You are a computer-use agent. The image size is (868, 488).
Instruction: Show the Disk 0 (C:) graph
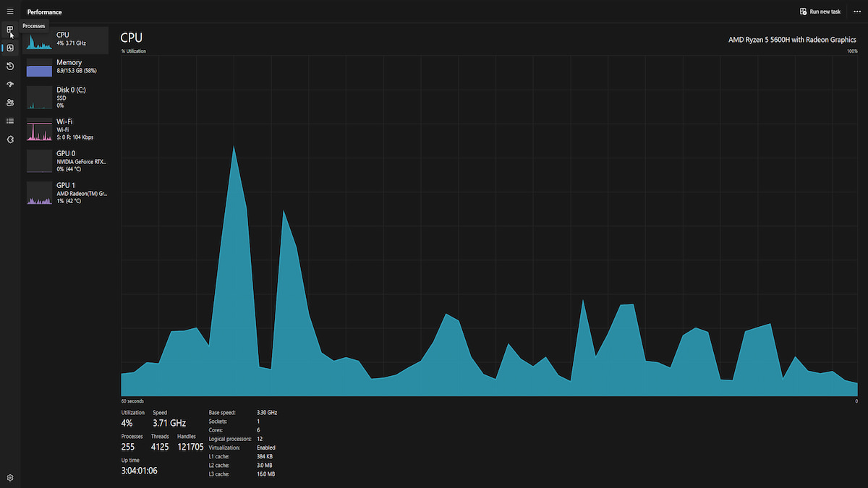(66, 98)
